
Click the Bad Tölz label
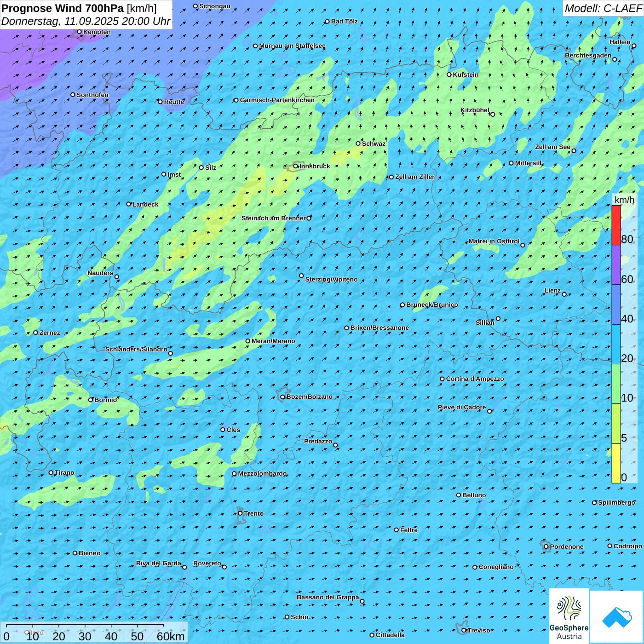(344, 21)
